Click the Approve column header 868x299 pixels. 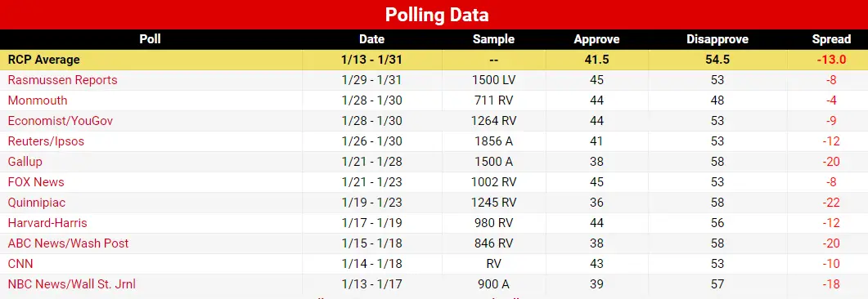pyautogui.click(x=596, y=39)
